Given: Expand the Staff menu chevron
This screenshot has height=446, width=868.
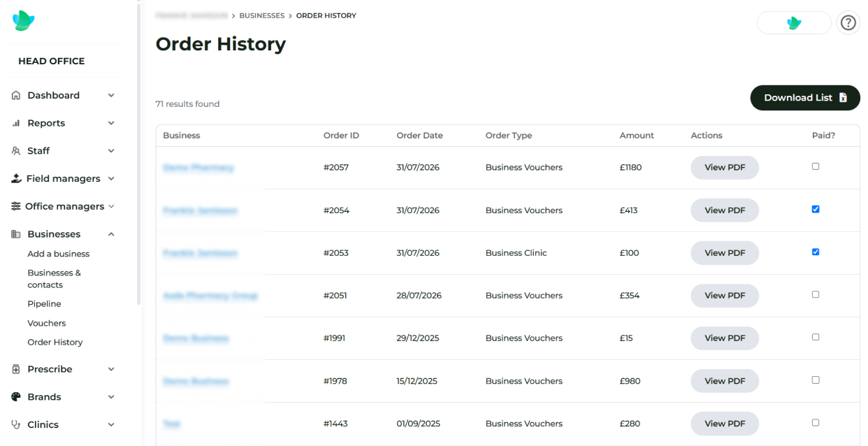Looking at the screenshot, I should (x=111, y=151).
